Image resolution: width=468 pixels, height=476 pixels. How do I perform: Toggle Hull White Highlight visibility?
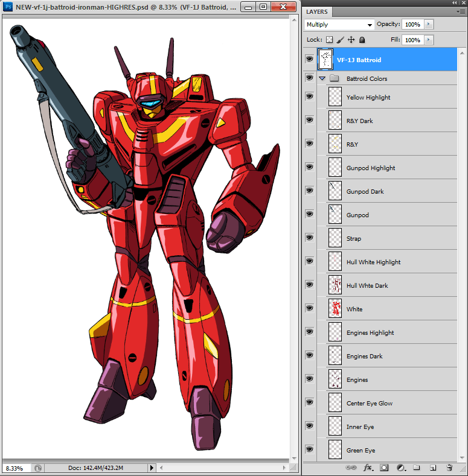309,261
